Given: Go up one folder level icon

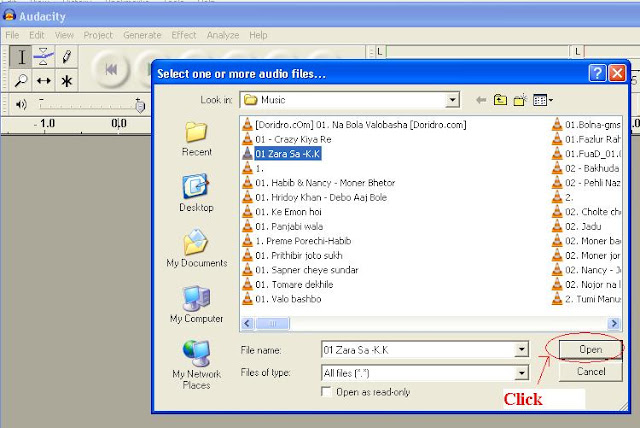Looking at the screenshot, I should pyautogui.click(x=500, y=100).
